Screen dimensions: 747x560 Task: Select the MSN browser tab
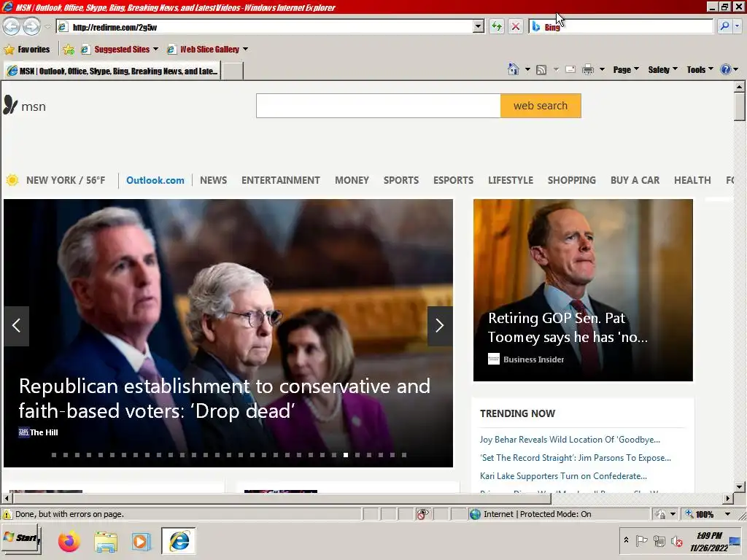(112, 71)
